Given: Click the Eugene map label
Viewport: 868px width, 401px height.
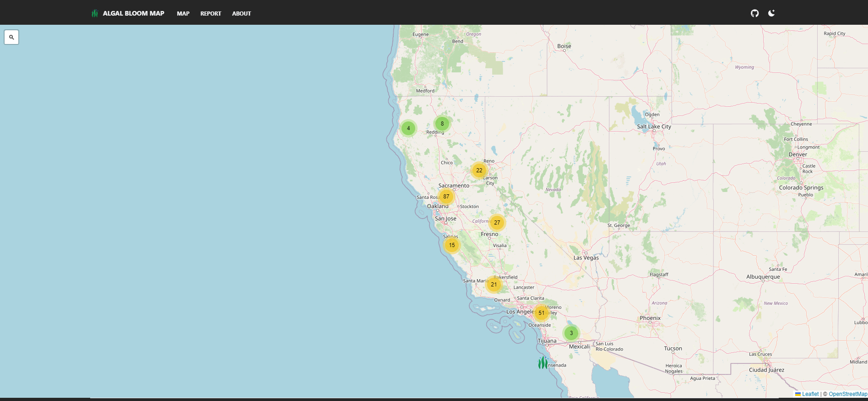Looking at the screenshot, I should [x=420, y=34].
